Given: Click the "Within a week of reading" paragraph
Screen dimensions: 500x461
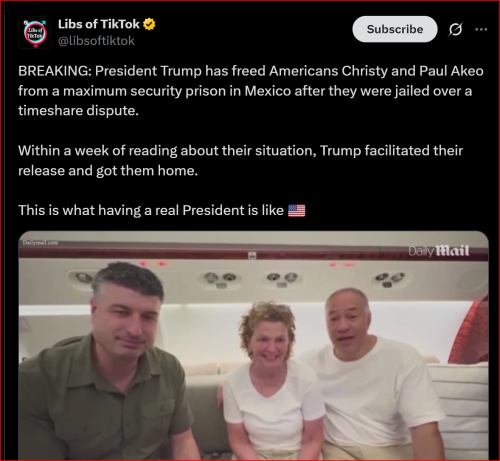Looking at the screenshot, I should tap(240, 161).
